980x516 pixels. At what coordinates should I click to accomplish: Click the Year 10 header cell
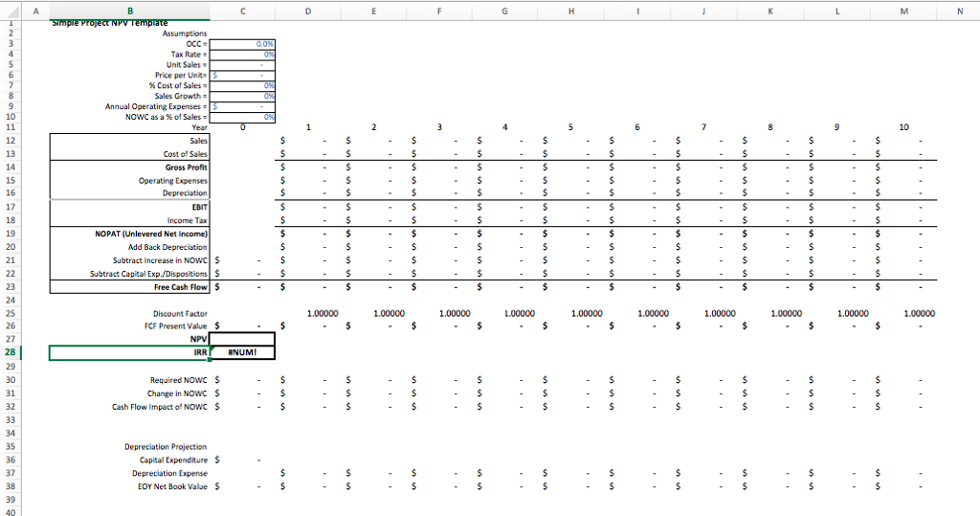(x=903, y=127)
